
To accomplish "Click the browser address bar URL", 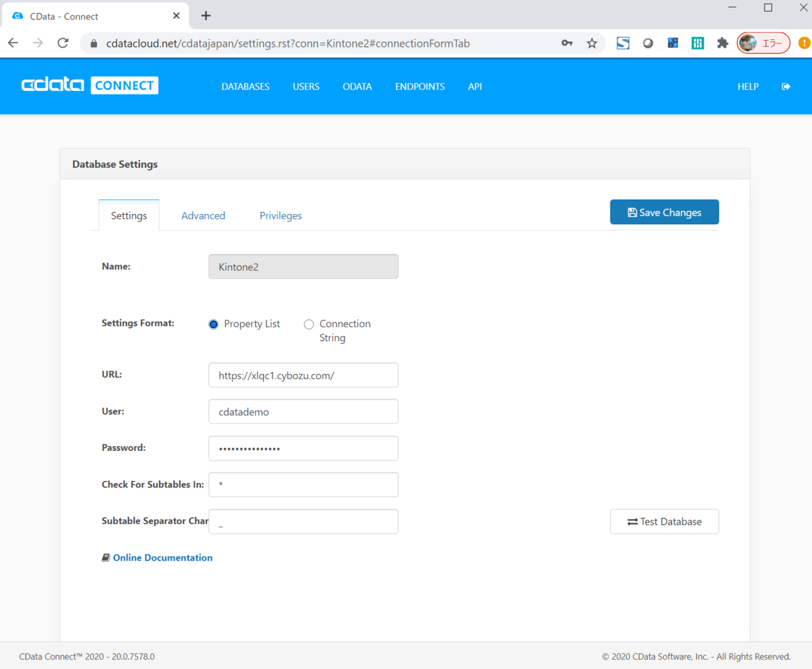I will click(288, 43).
